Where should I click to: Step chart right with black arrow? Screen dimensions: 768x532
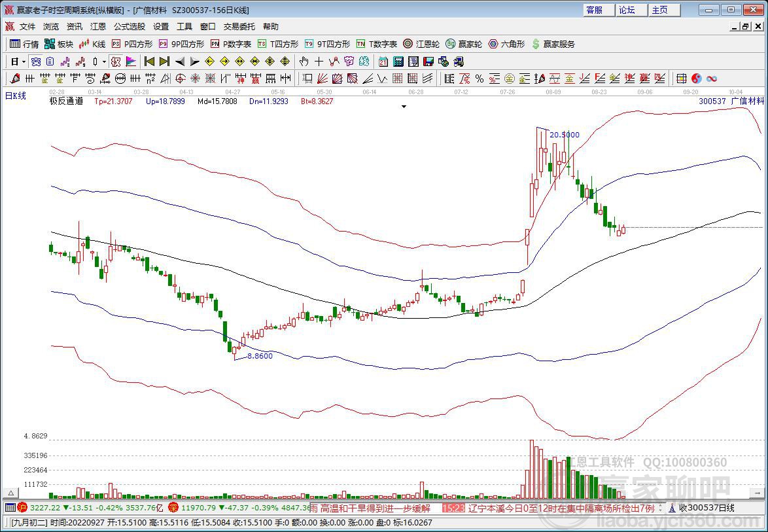point(195,62)
